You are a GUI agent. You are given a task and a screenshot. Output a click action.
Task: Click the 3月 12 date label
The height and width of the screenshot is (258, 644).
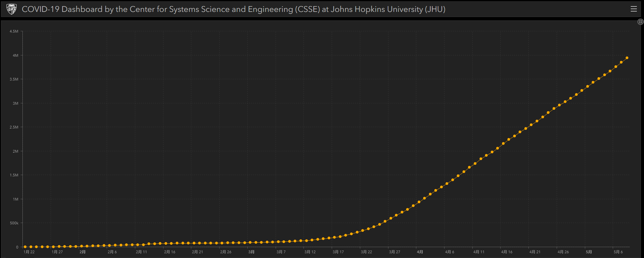click(x=310, y=252)
